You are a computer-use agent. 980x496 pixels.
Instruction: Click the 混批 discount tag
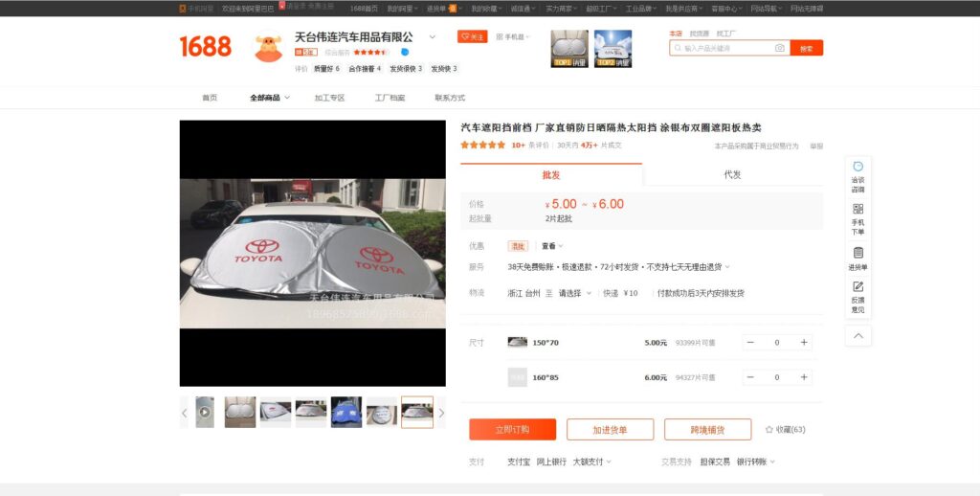point(518,246)
